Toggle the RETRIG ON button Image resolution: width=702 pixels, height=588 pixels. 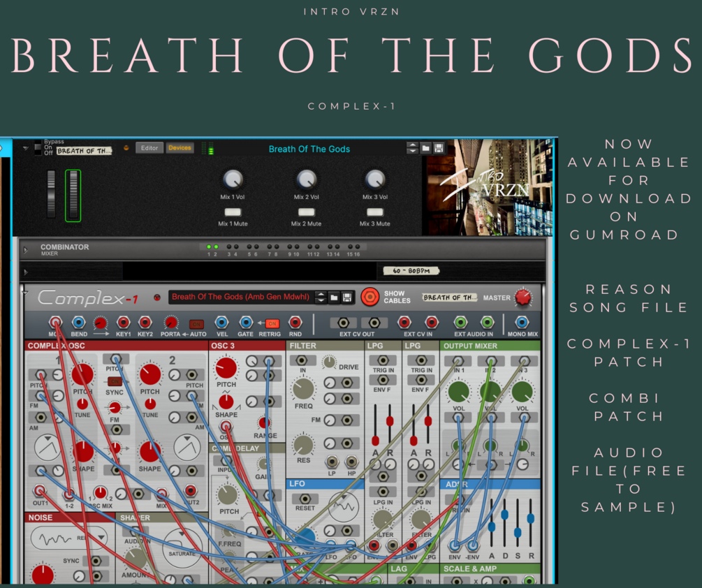[272, 323]
